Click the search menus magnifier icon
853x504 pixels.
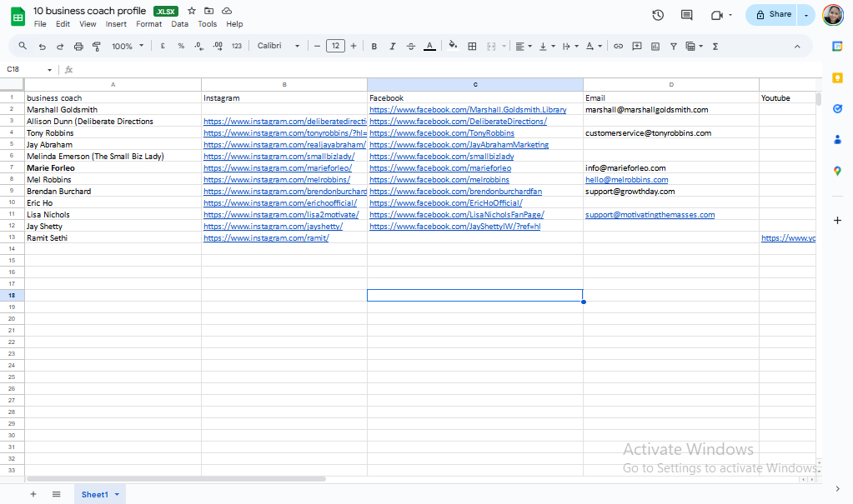[x=23, y=46]
